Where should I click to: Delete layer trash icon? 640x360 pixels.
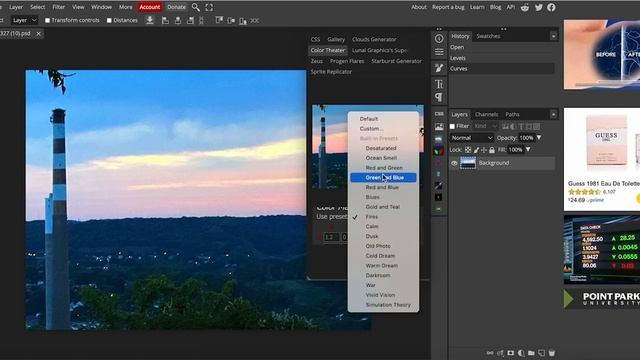coord(551,353)
